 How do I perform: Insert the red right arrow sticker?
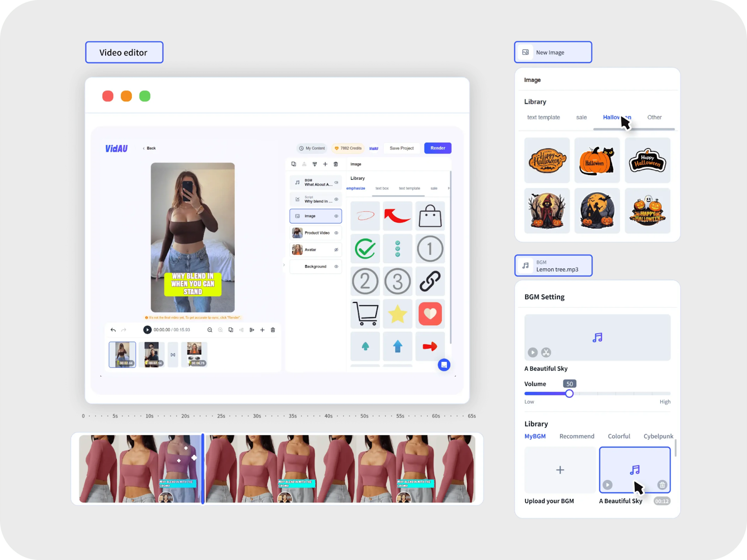430,346
